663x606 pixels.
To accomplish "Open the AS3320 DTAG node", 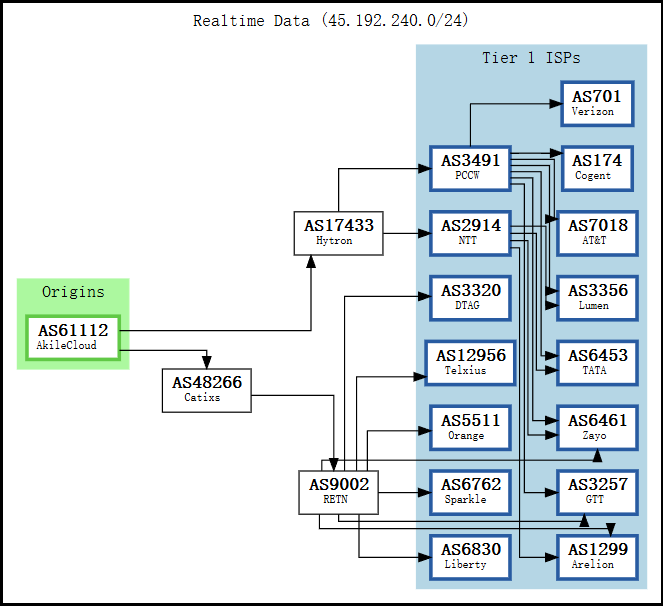I will click(x=470, y=298).
